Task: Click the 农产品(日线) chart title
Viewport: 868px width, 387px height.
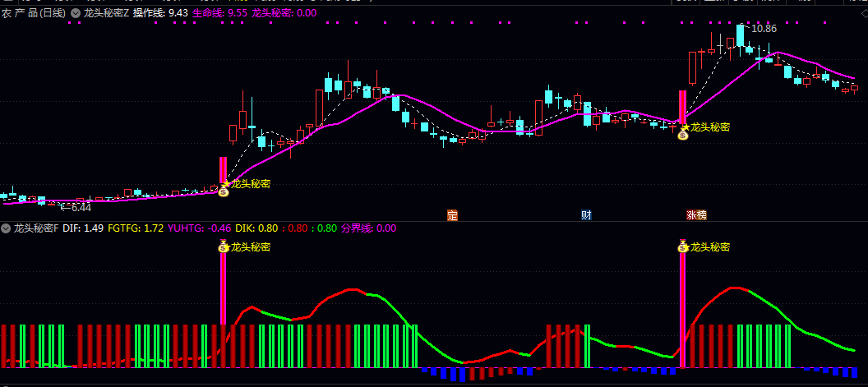Action: coord(33,12)
